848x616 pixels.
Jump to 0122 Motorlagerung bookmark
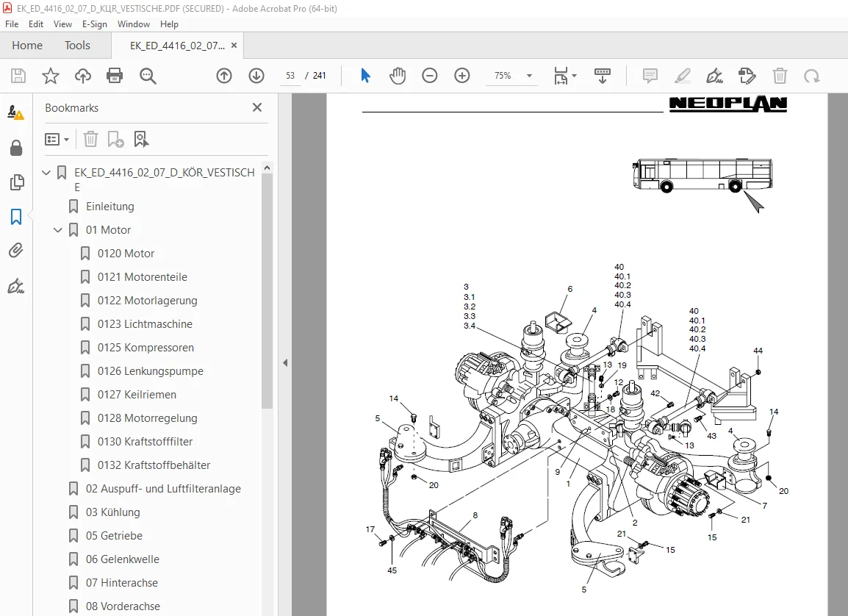[147, 301]
